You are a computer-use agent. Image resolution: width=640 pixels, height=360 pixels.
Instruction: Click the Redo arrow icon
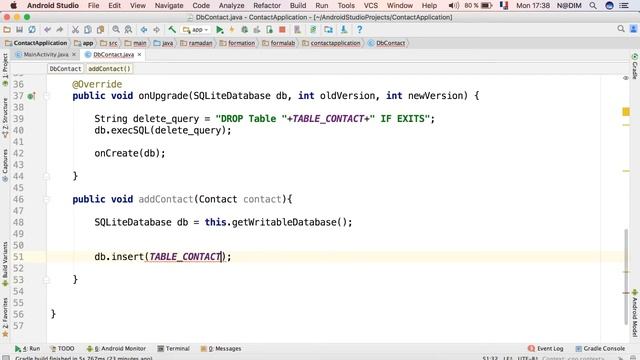(x=60, y=29)
